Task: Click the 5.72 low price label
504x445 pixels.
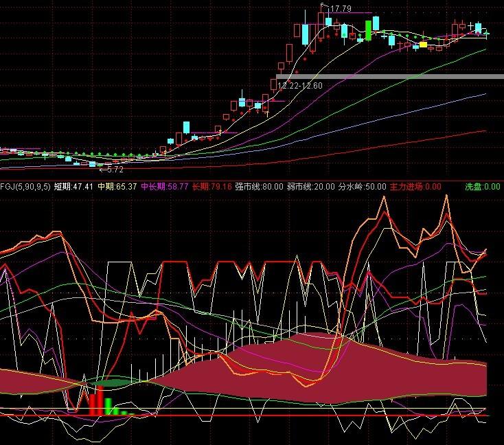Action: [115, 170]
